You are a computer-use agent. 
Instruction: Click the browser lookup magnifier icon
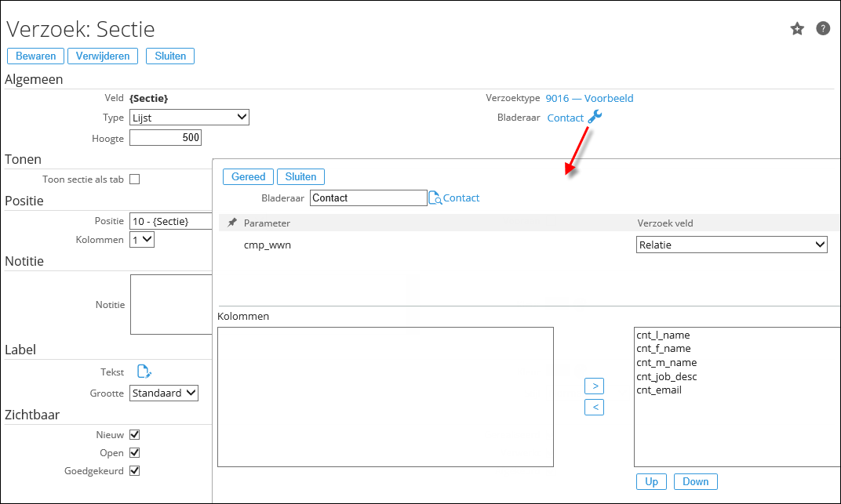[x=435, y=198]
